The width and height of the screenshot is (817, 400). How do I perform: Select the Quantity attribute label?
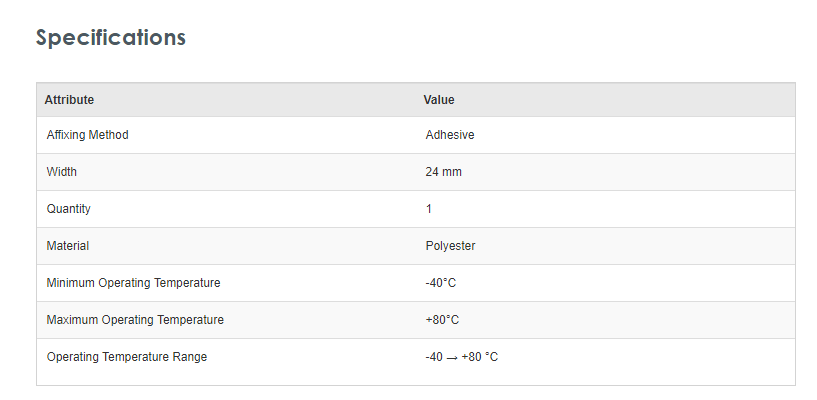pos(69,209)
